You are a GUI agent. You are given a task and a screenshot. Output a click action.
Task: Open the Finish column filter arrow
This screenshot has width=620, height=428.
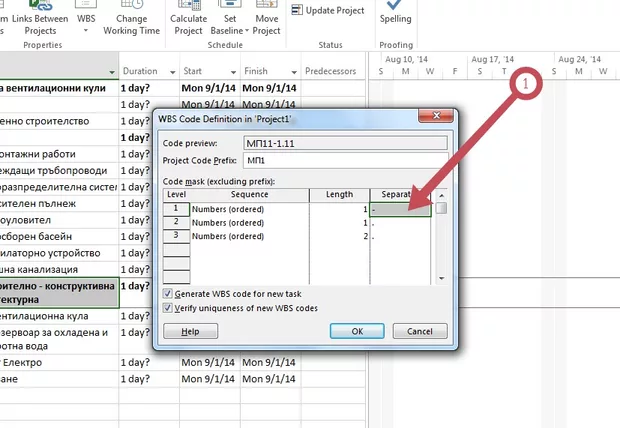coord(291,72)
